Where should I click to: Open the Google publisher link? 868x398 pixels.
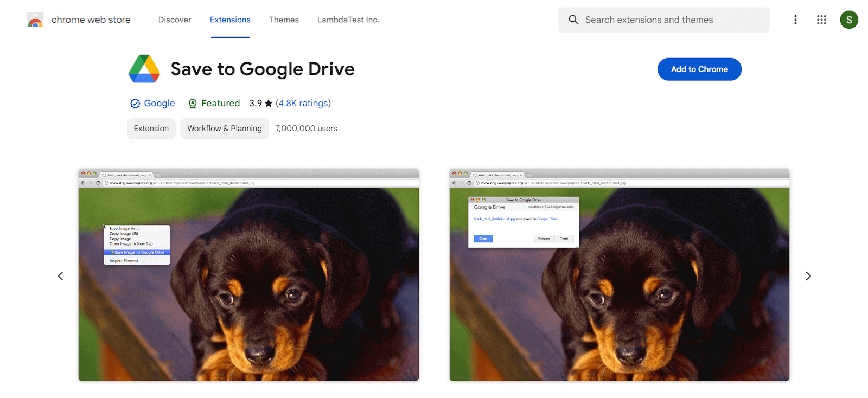(x=159, y=103)
